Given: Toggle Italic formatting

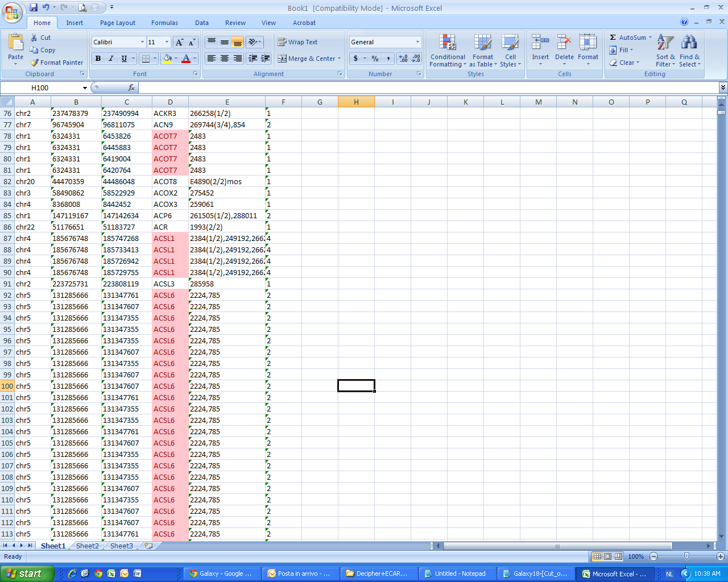Looking at the screenshot, I should [x=111, y=59].
